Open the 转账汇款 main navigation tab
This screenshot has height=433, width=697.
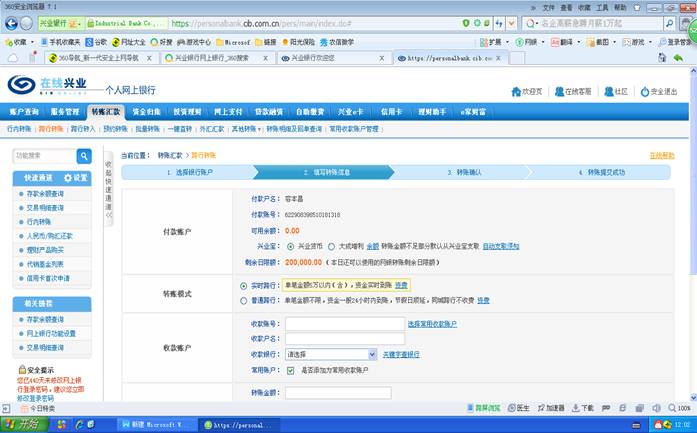click(106, 112)
